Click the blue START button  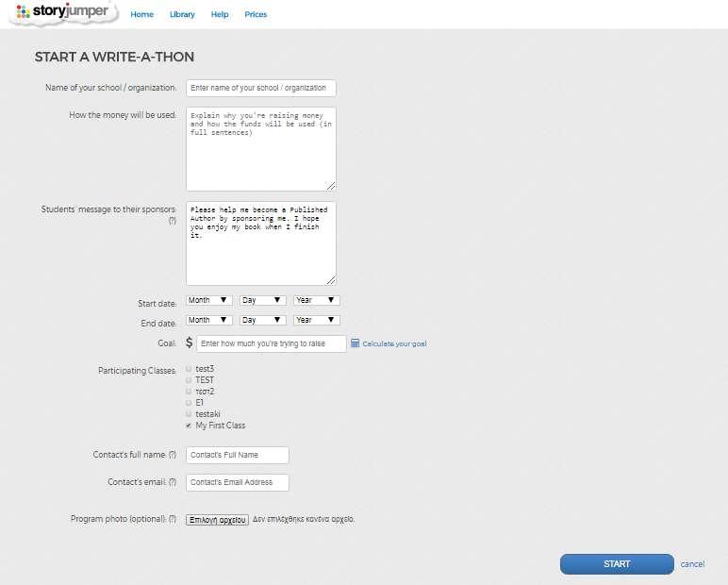(x=617, y=564)
